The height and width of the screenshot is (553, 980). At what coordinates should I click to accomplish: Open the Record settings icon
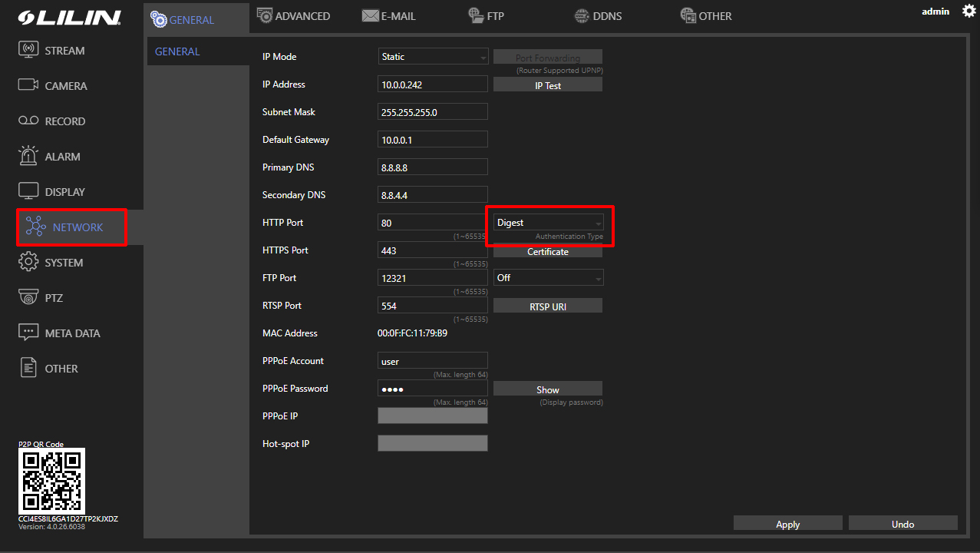(28, 121)
